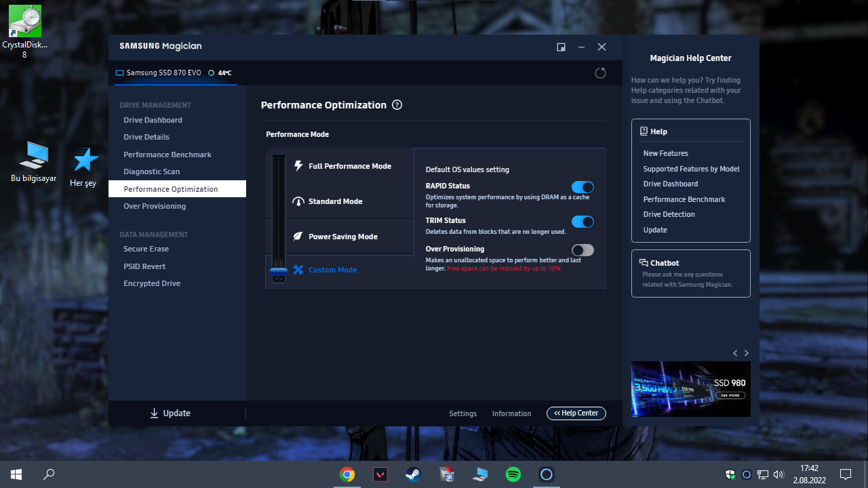Click the Update button at bottom left
868x488 pixels.
point(170,413)
